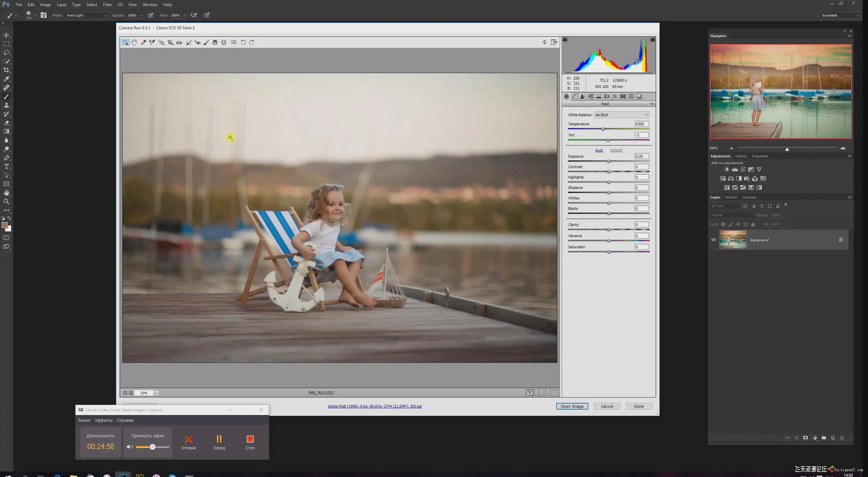The height and width of the screenshot is (477, 868).
Task: Open the White Balance dropdown
Action: (622, 115)
